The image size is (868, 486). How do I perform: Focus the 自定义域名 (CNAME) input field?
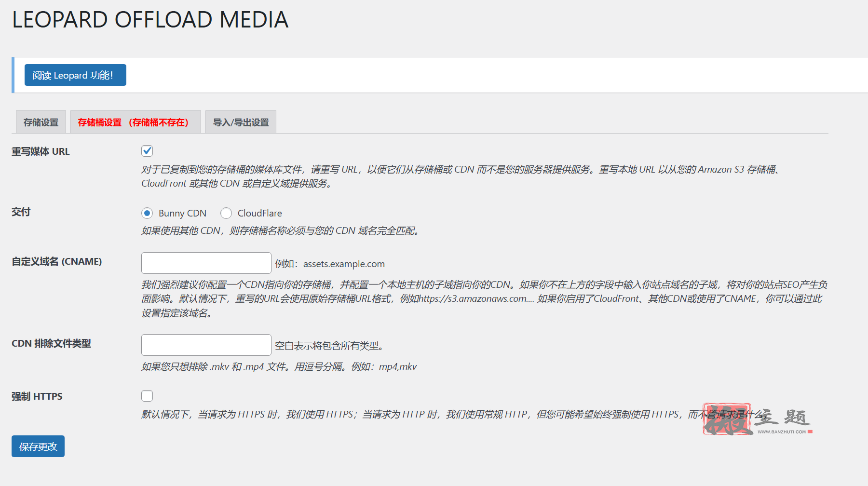click(x=206, y=263)
